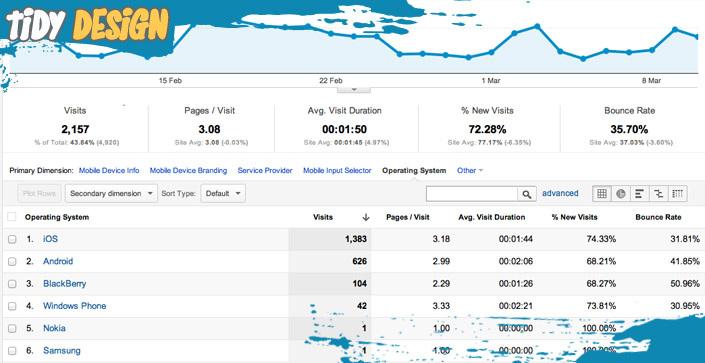Select the Pages / Visit 3.08 tile
Viewport: 705px width, 363px height.
(x=210, y=127)
